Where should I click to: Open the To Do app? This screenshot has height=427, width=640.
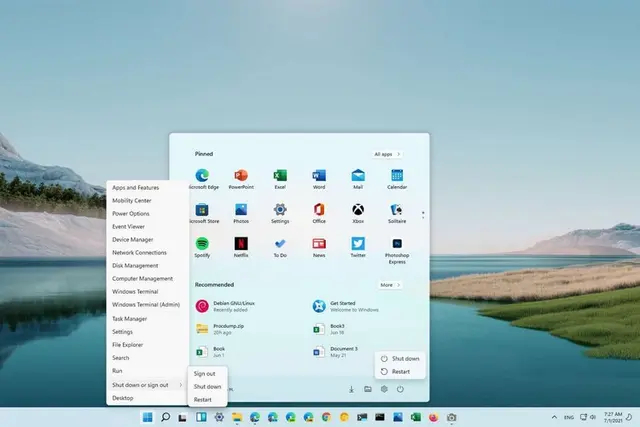coord(280,247)
